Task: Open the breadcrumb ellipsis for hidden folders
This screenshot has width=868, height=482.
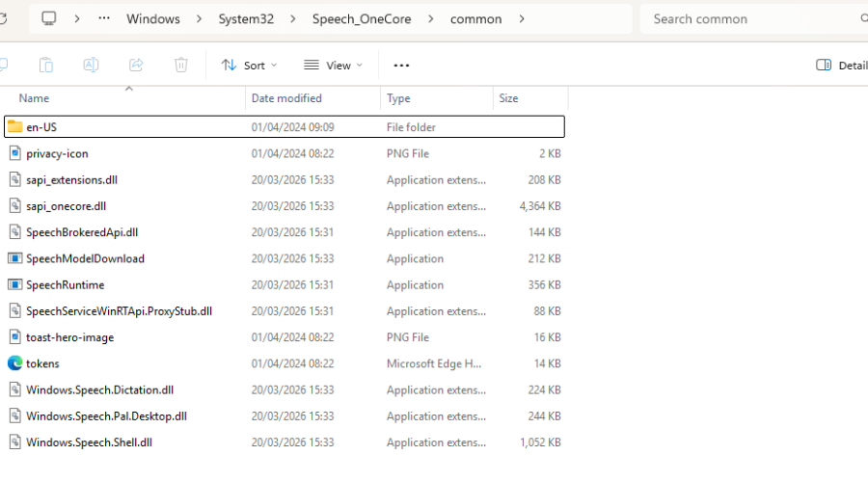Action: pos(104,18)
